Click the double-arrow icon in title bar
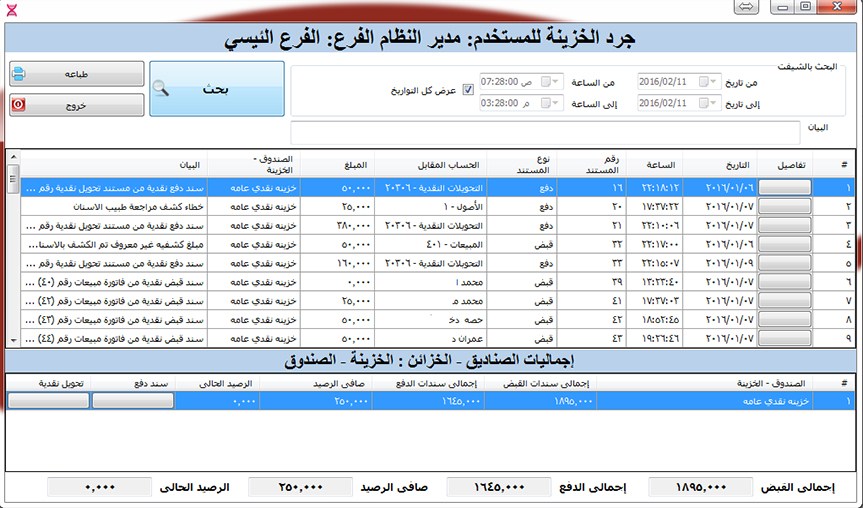The width and height of the screenshot is (863, 508). pos(746,7)
